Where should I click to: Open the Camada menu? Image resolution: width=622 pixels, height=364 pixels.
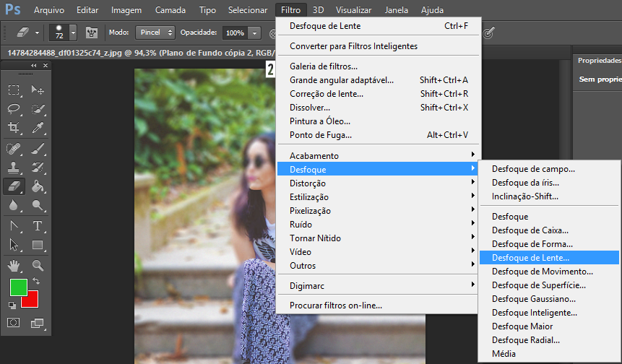point(170,10)
